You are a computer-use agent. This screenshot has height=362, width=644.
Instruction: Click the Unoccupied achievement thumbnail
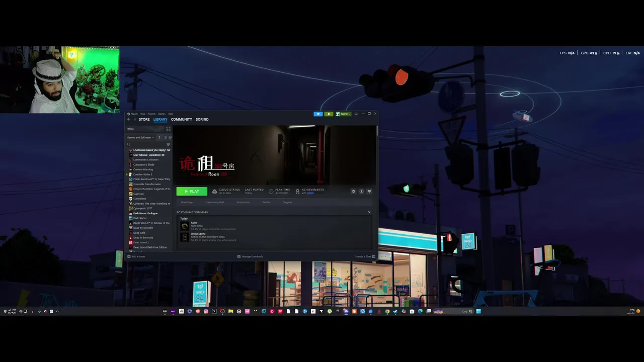point(185,237)
